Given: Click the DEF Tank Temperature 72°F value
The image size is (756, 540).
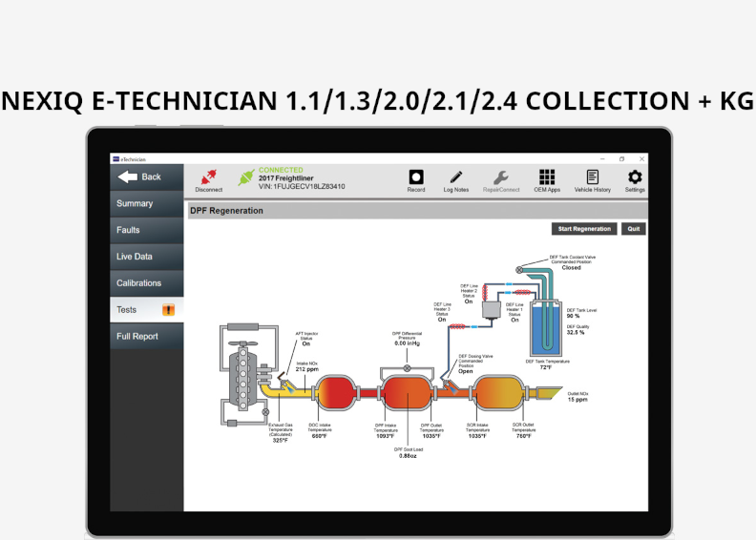Looking at the screenshot, I should pyautogui.click(x=546, y=367).
